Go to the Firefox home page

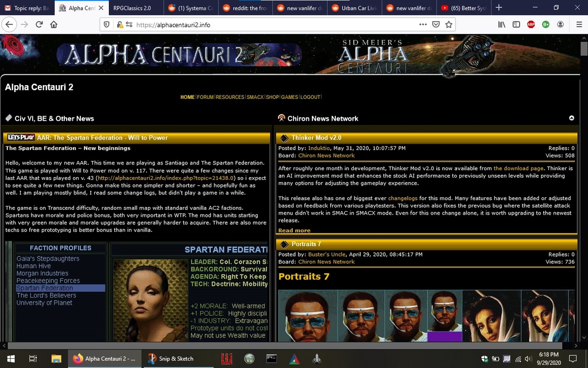tap(54, 24)
